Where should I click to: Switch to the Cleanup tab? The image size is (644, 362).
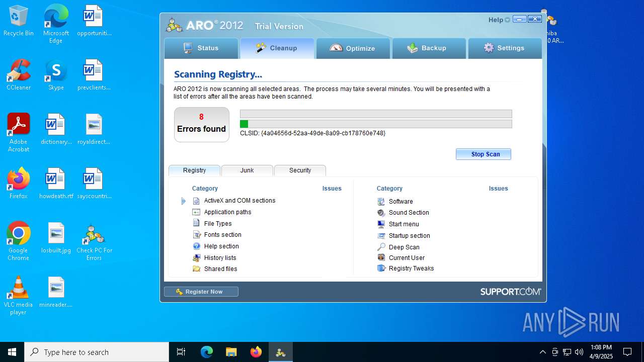coord(277,48)
